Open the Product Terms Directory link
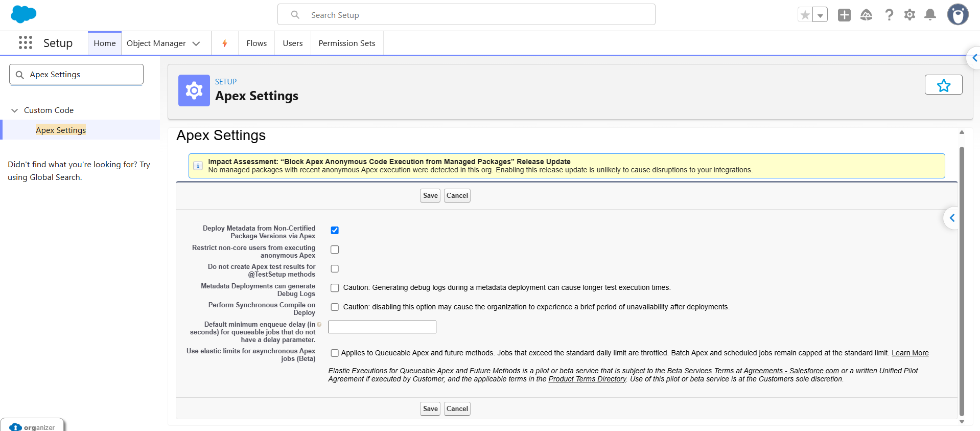 (587, 379)
